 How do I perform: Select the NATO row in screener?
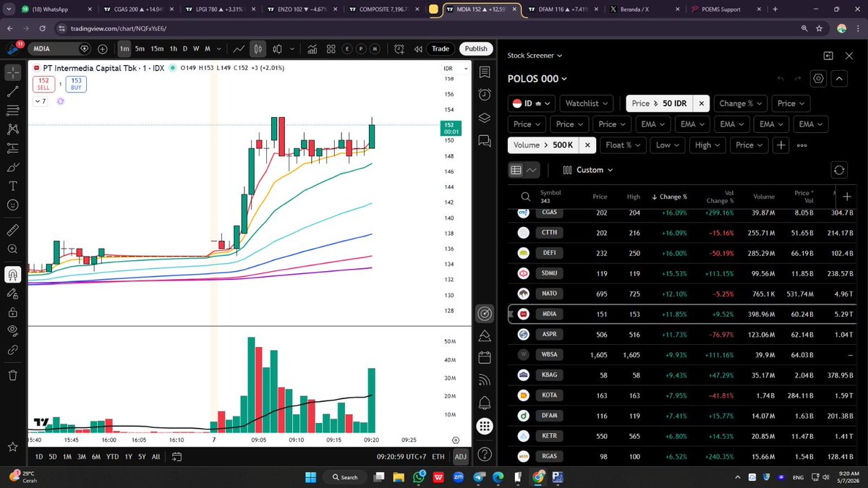[x=680, y=294]
